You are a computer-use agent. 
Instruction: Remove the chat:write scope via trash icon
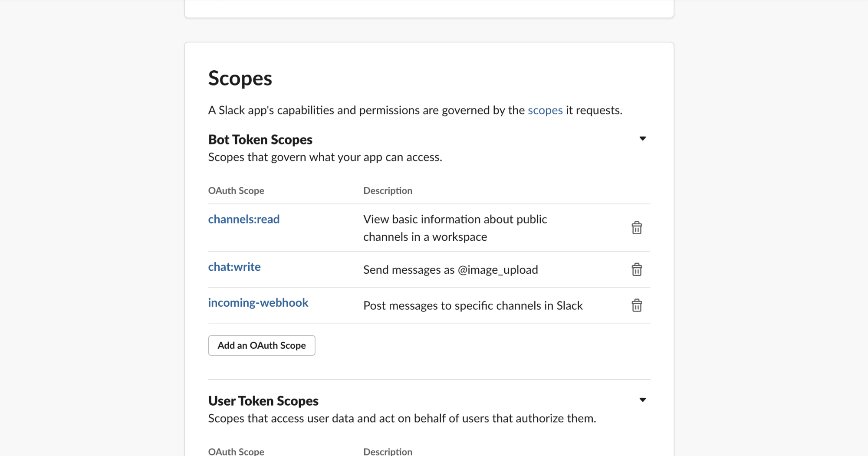[637, 269]
